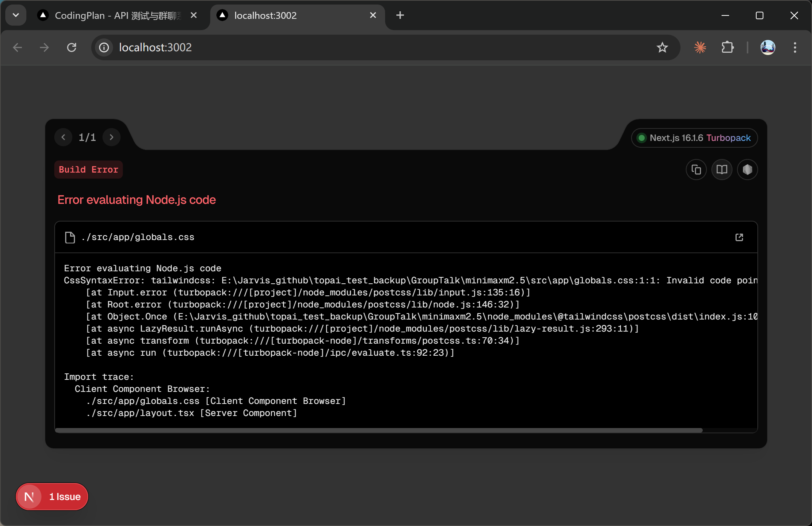
Task: View site information icon
Action: pyautogui.click(x=104, y=47)
